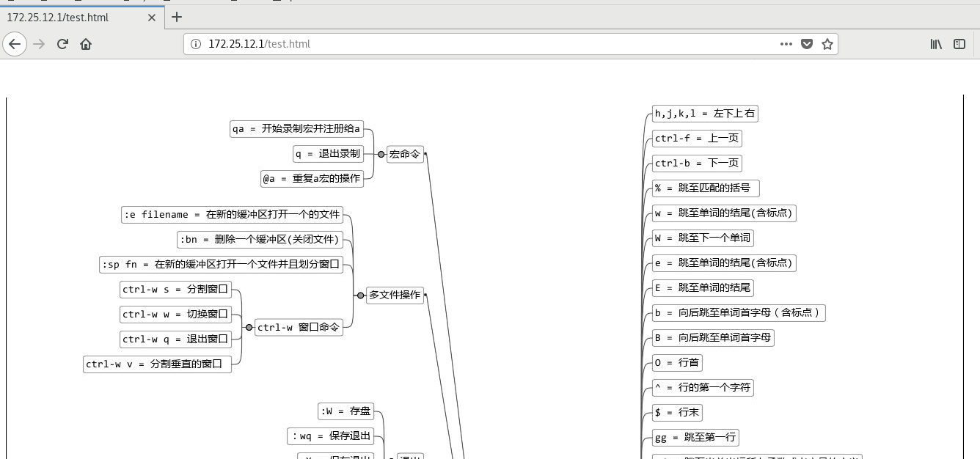Click the 'ctrl-w q = 退出窗口' node
The image size is (980, 459).
[x=175, y=339]
